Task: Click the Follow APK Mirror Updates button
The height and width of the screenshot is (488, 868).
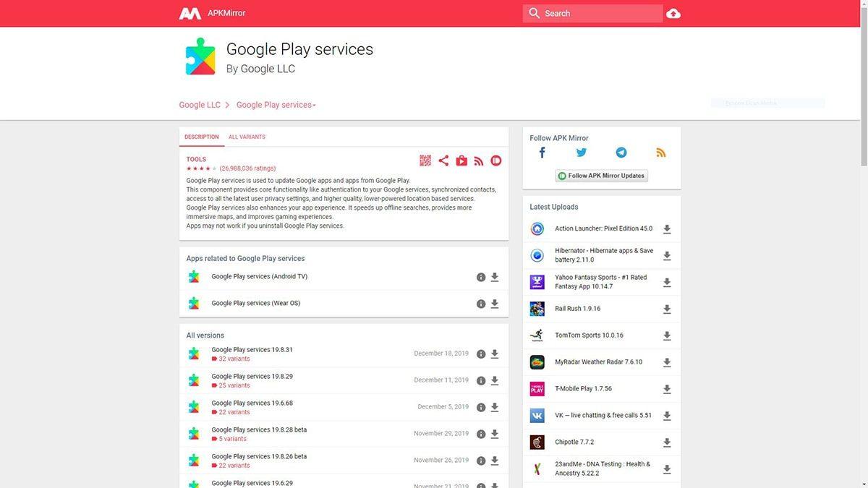Action: click(601, 175)
